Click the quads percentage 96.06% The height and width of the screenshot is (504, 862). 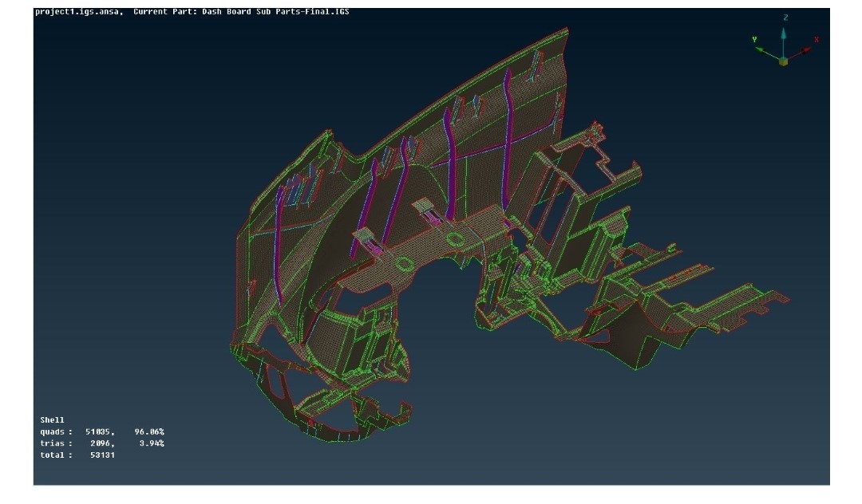[x=149, y=431]
